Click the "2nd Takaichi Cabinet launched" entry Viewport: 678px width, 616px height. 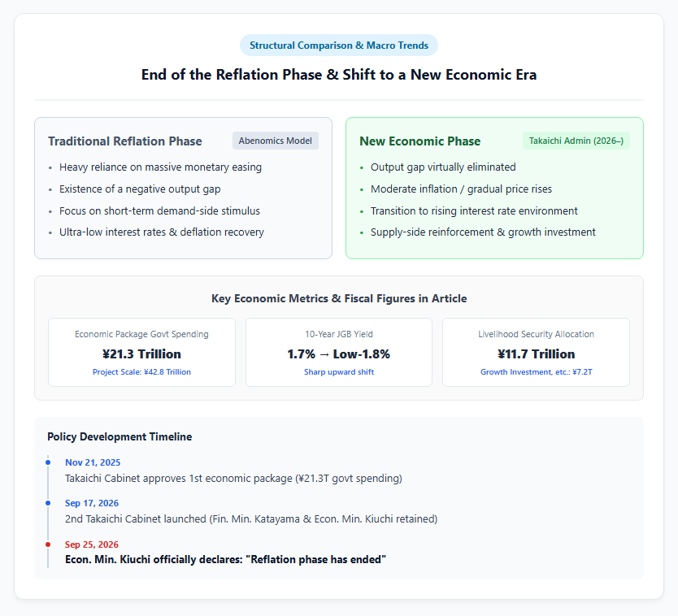pos(251,518)
